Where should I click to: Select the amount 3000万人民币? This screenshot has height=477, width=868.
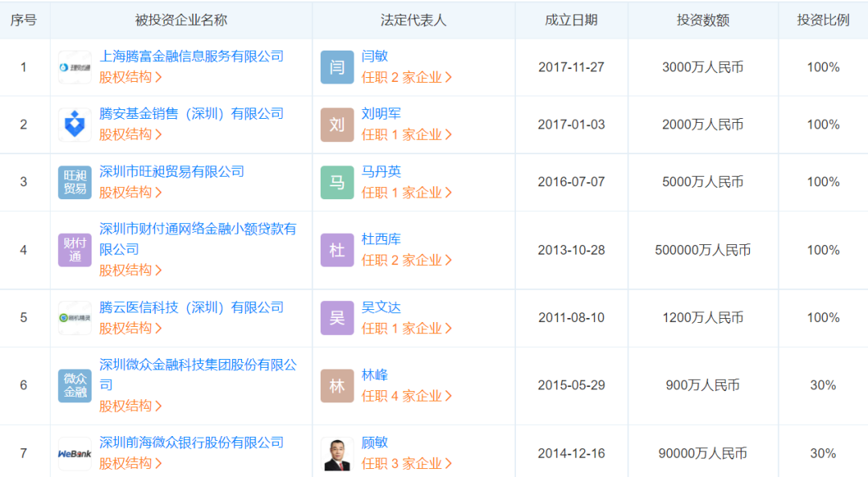coord(703,67)
